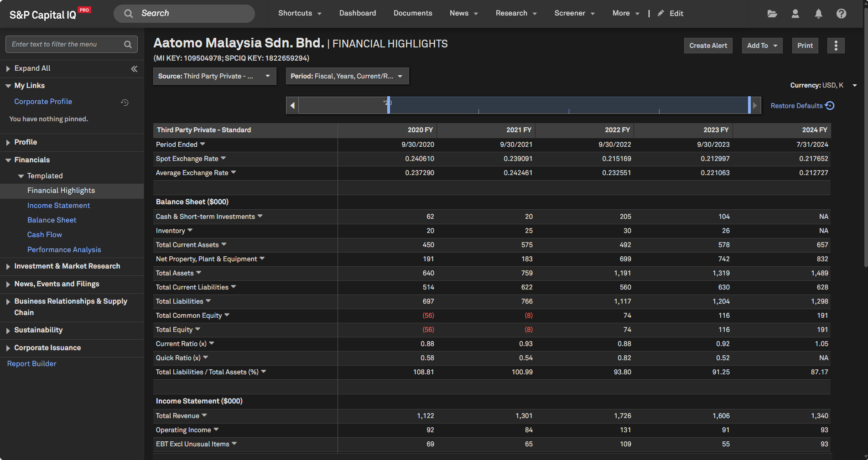Open the Screener menu
Image resolution: width=868 pixels, height=460 pixels.
(x=574, y=13)
